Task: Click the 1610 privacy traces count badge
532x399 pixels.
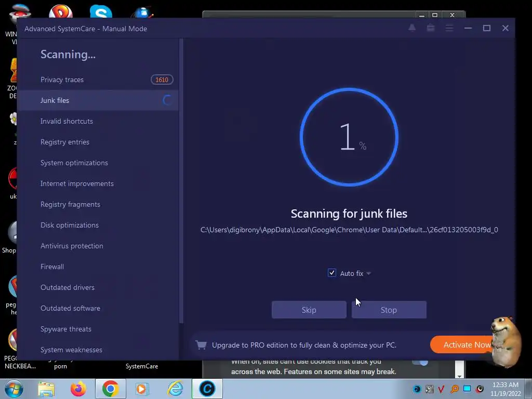Action: (162, 79)
